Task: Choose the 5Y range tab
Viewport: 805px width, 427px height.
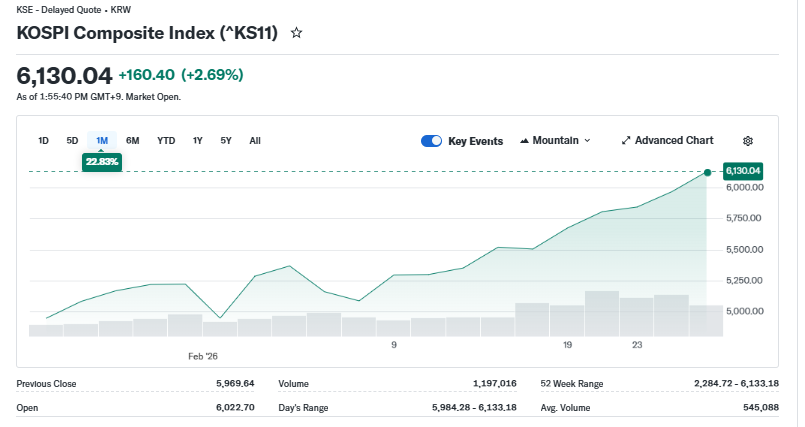Action: pos(226,141)
